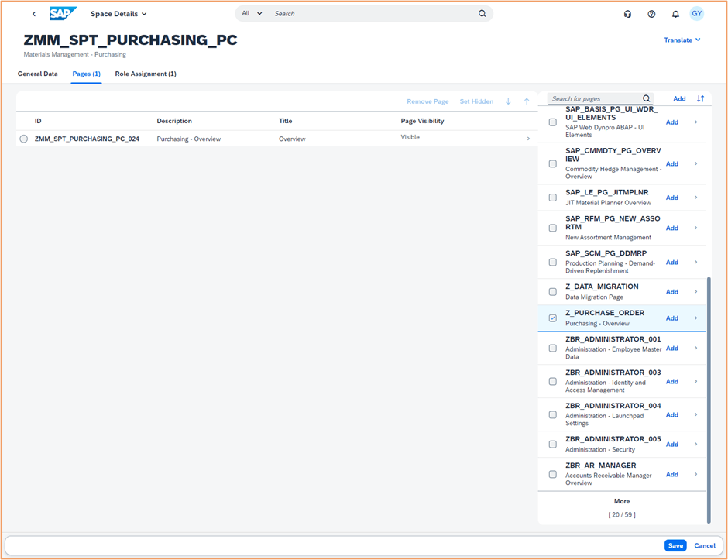
Task: Add the ZBR_AR_MANAGER page
Action: point(671,474)
